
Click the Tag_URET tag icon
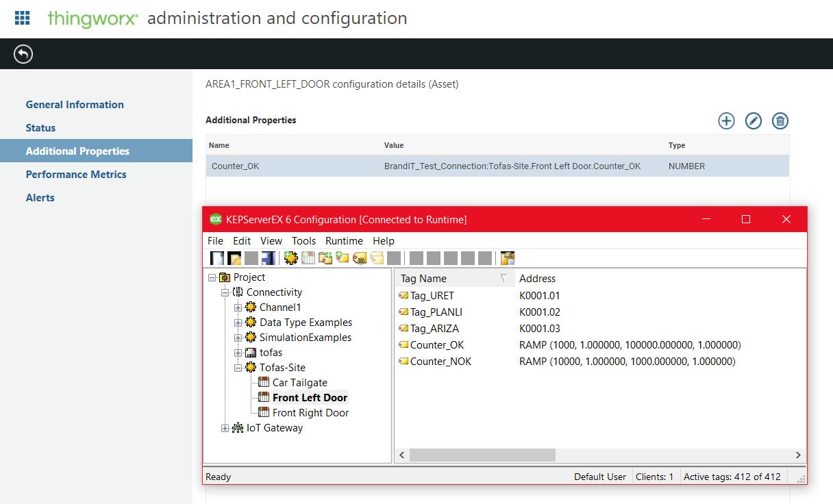(x=403, y=296)
